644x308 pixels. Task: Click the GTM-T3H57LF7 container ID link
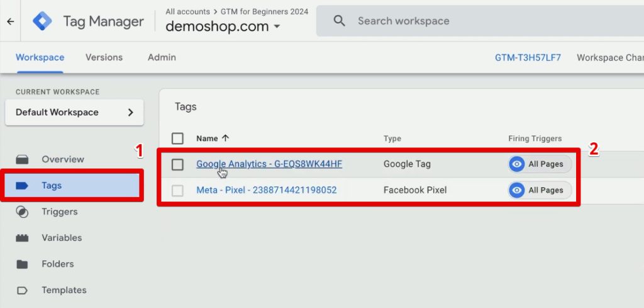point(528,57)
